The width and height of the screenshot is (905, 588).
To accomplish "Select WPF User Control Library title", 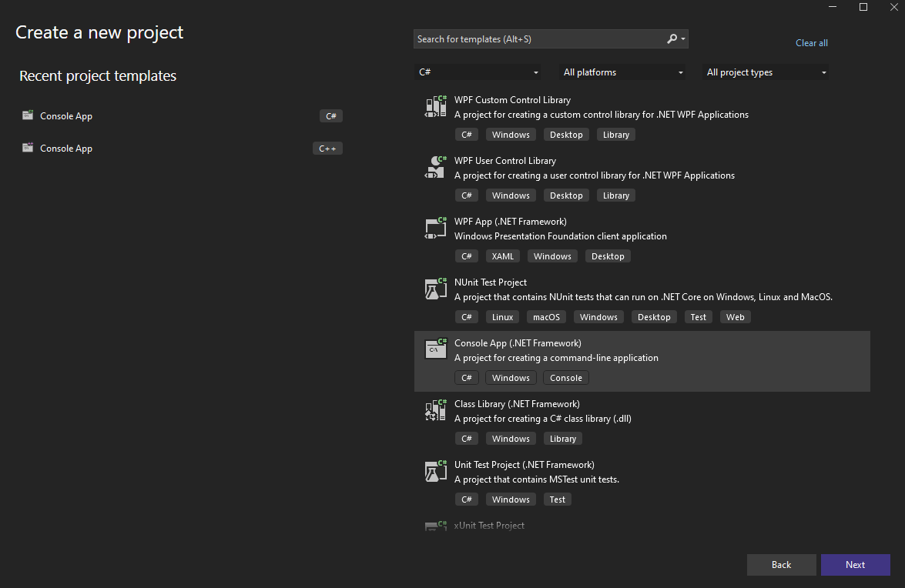I will coord(505,161).
